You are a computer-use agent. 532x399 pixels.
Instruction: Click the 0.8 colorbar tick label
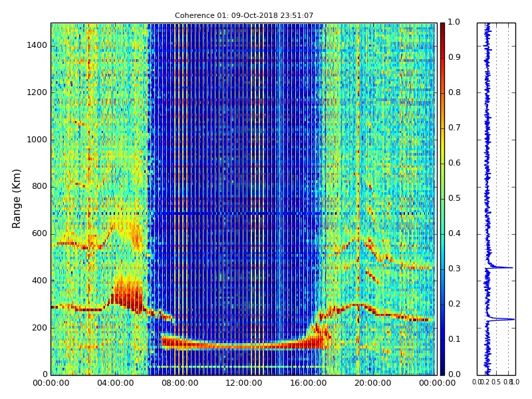(x=454, y=92)
